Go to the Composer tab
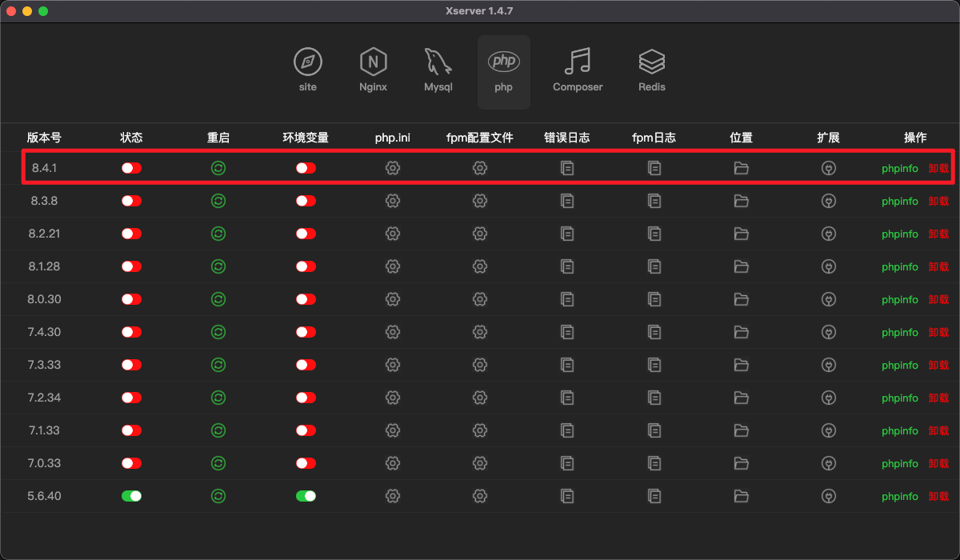960x560 pixels. coord(578,71)
